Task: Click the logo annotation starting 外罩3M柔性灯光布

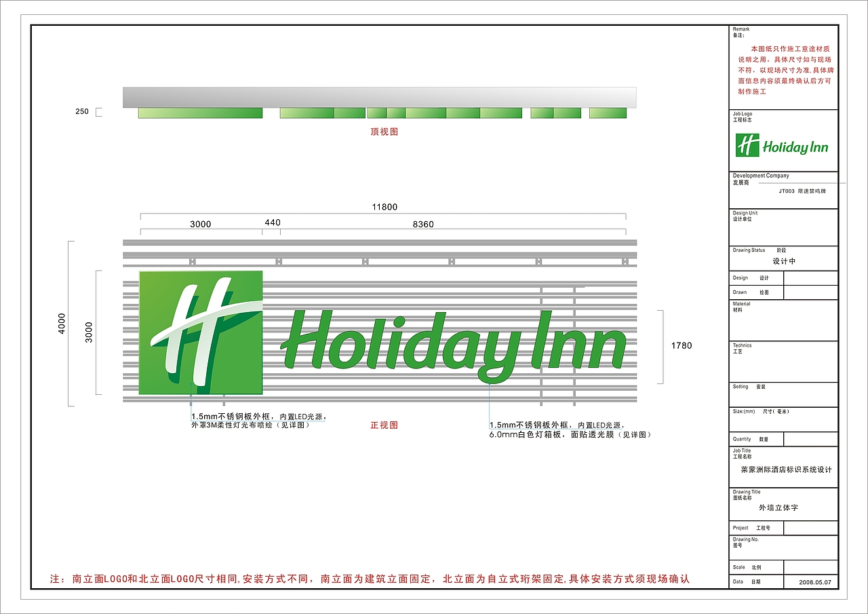Action: (250, 425)
